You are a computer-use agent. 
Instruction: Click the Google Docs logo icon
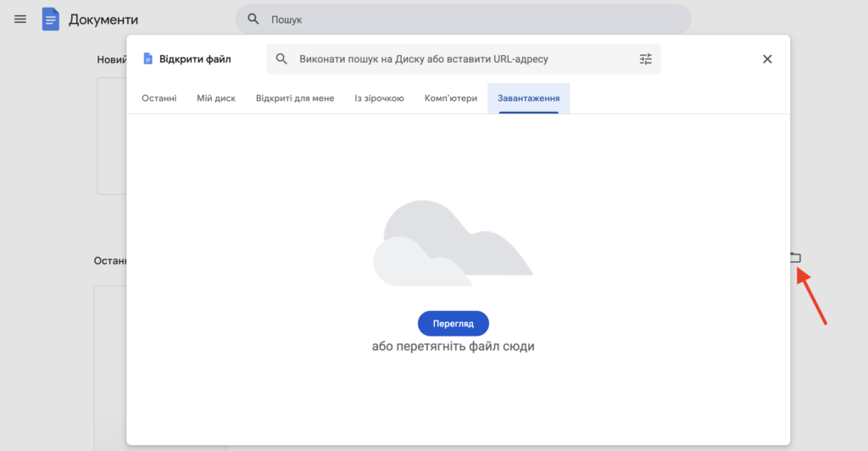(x=51, y=19)
